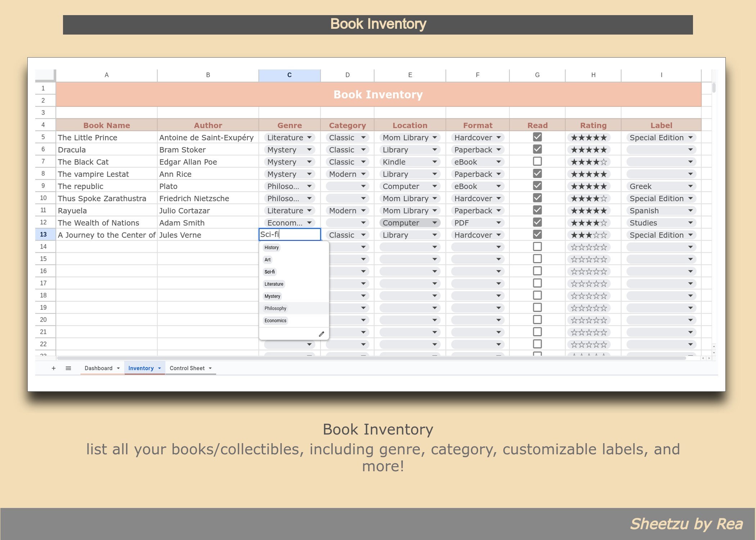Open the Format dropdown for The republic
This screenshot has height=540, width=756.
point(499,186)
